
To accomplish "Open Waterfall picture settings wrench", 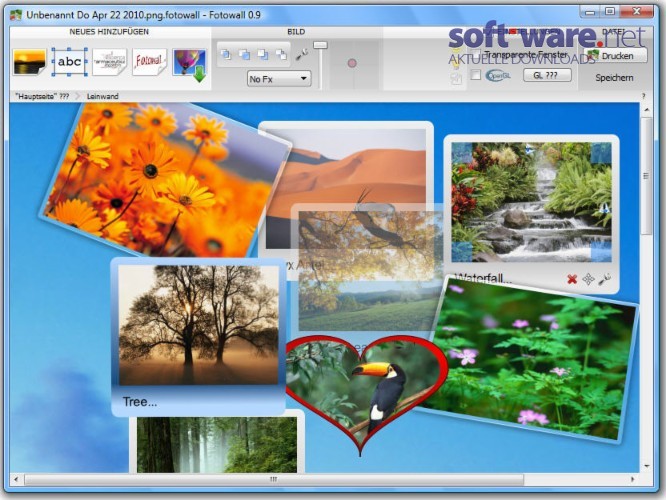I will (x=604, y=279).
